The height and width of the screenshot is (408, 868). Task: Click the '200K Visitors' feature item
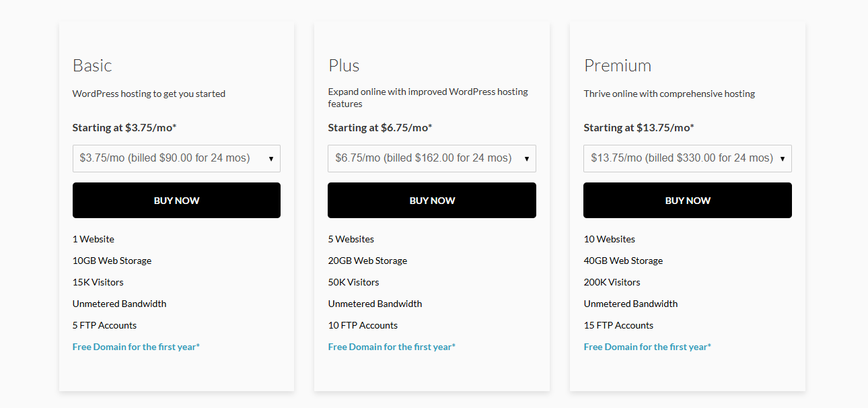pos(612,282)
